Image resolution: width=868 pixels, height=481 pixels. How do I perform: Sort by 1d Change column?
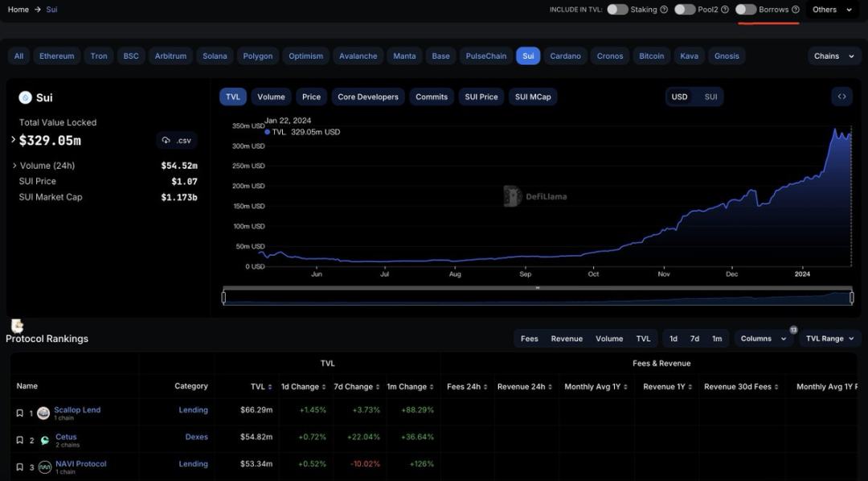point(323,387)
